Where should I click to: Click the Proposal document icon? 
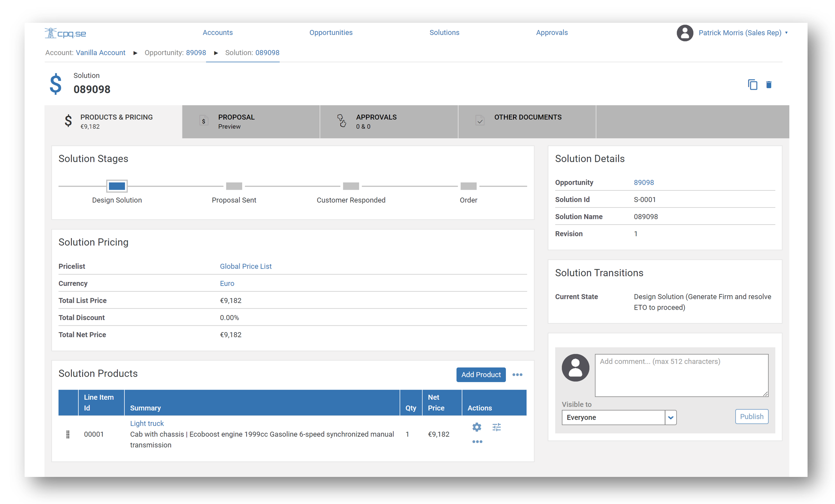[x=204, y=121]
